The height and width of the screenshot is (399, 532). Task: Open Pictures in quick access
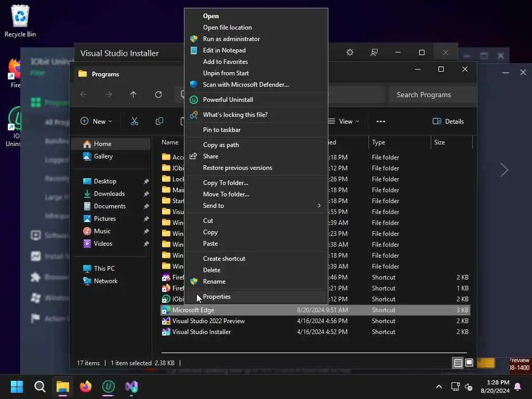[x=105, y=219]
